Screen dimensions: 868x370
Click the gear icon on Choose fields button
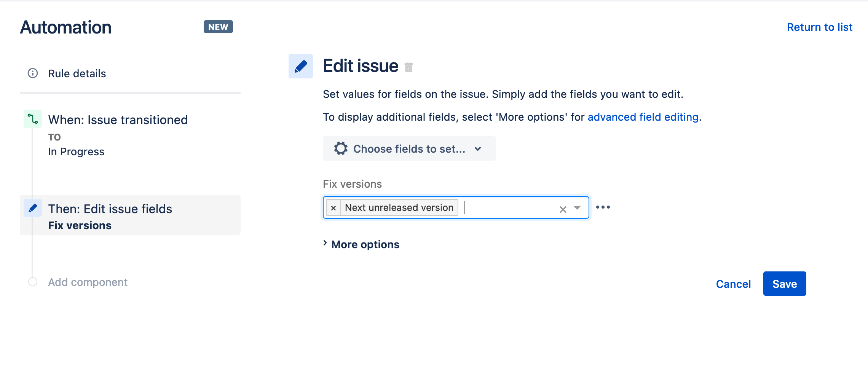point(341,149)
